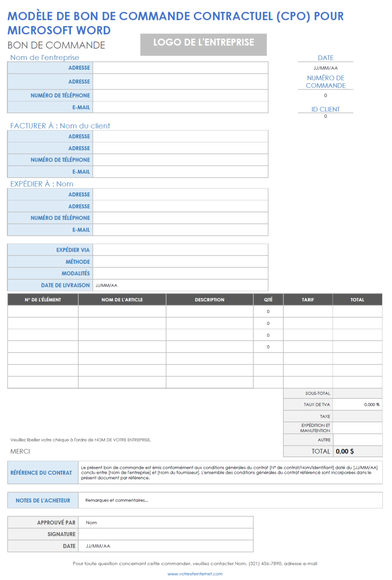Image resolution: width=392 pixels, height=580 pixels.
Task: Open the www.votresiteinternet.com link
Action: pyautogui.click(x=195, y=574)
